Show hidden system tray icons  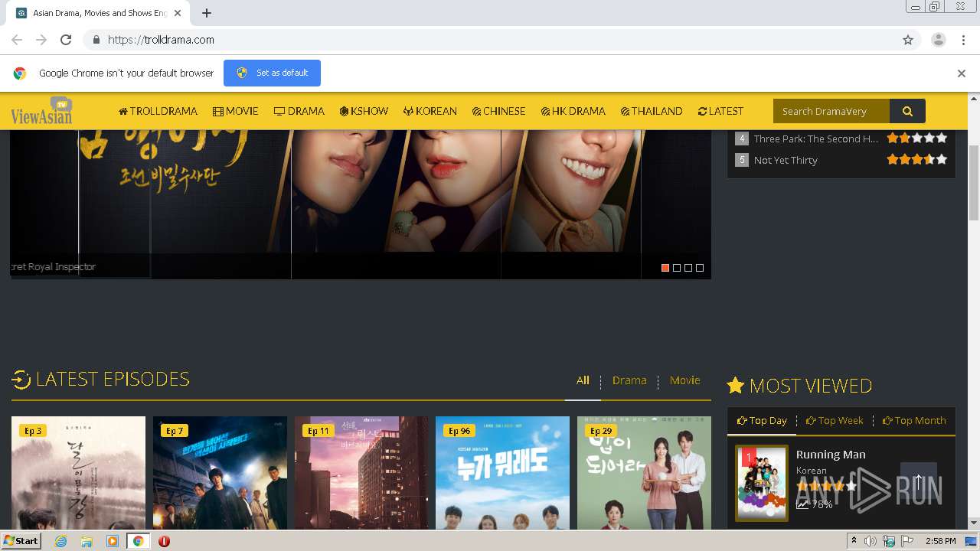coord(854,541)
